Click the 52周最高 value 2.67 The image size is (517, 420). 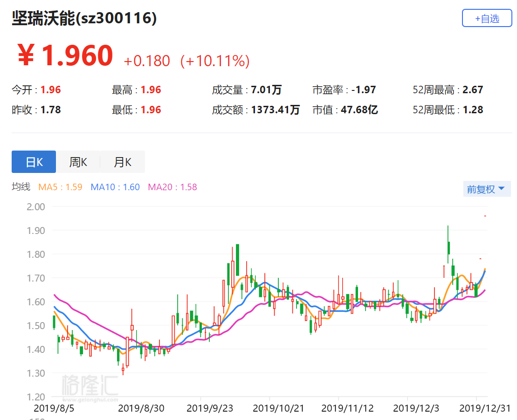(x=473, y=90)
